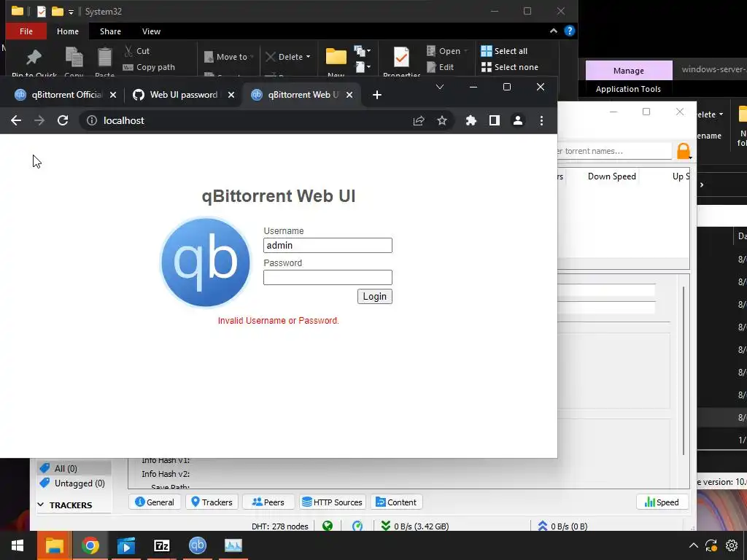Click upload speed 0 B/s (0 B)
Screen dimensions: 747x560
(x=562, y=526)
